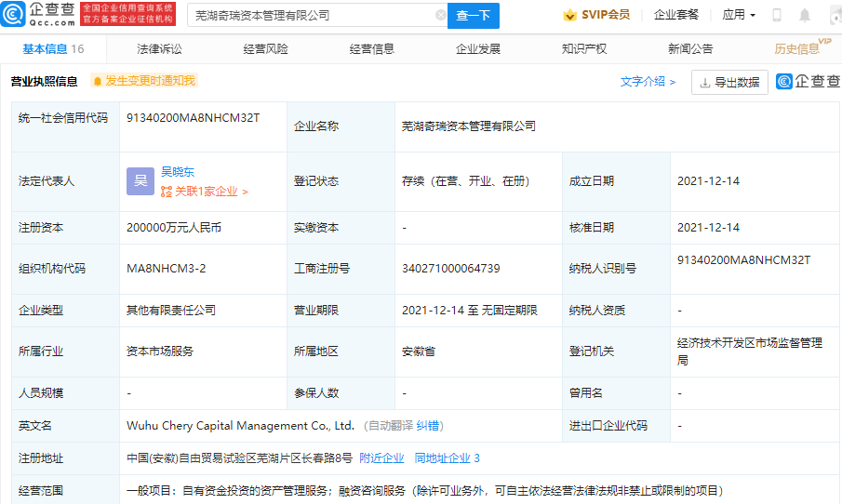This screenshot has width=842, height=504.
Task: Click the 关联1家企业 relation icon
Action: coord(167,192)
